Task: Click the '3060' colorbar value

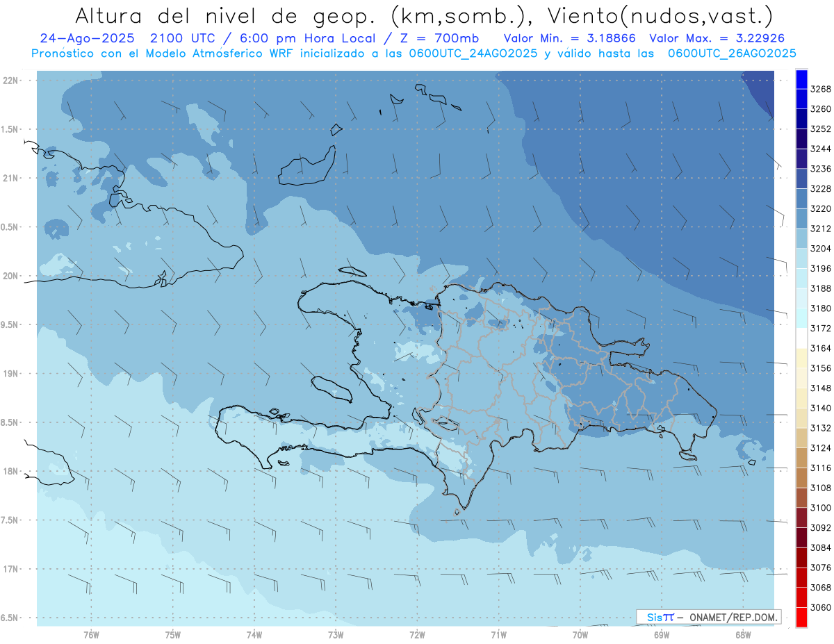Action: pyautogui.click(x=821, y=607)
